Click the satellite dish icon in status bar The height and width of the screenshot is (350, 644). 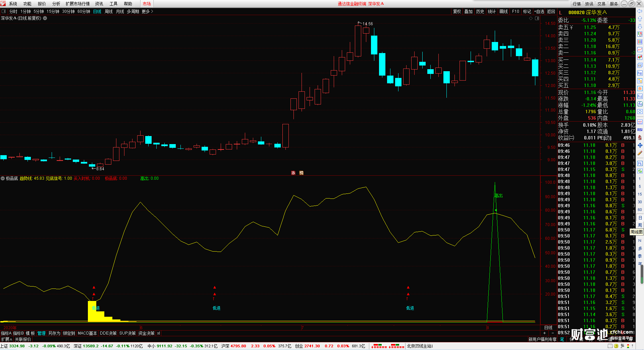point(622,346)
